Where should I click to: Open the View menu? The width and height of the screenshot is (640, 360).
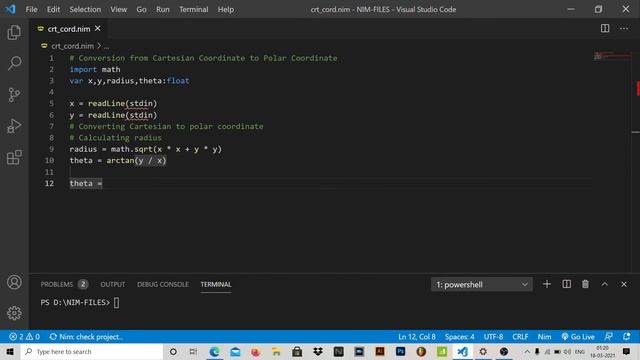118,9
